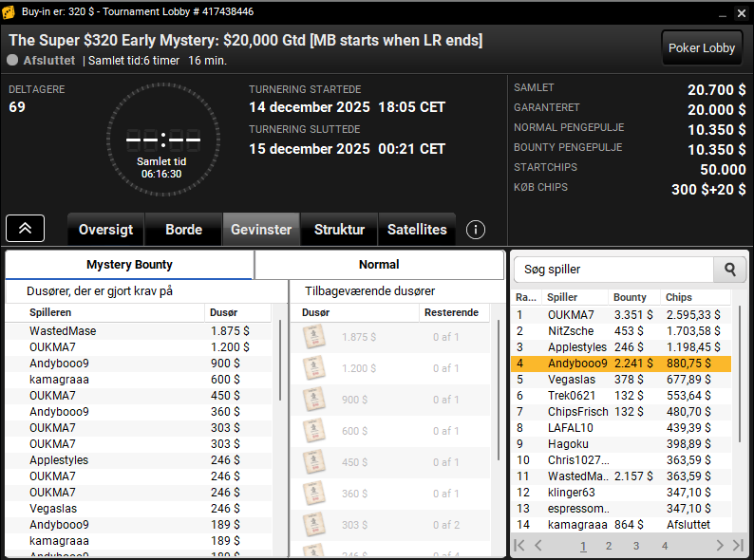Click the 900 $ remaining bounty envelope

[x=314, y=400]
